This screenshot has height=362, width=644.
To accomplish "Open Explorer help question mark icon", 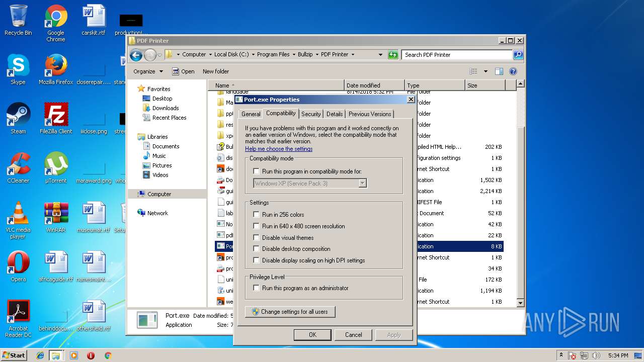I will click(x=513, y=71).
